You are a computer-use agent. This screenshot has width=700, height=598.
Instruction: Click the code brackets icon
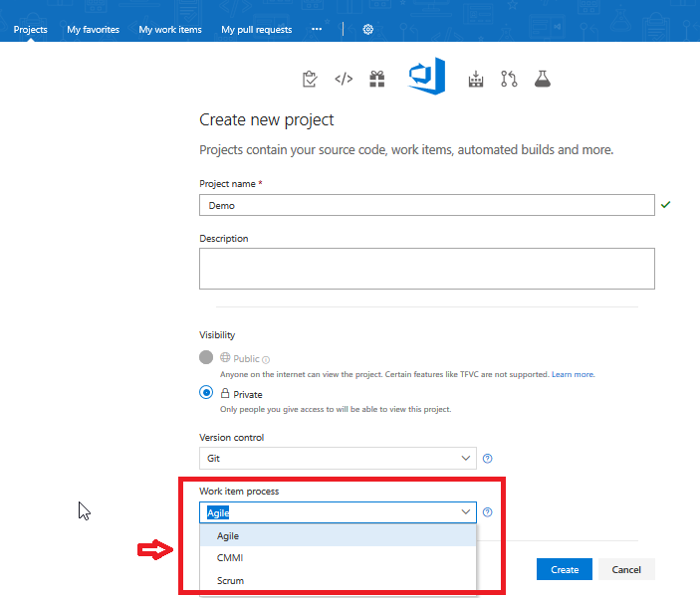344,80
